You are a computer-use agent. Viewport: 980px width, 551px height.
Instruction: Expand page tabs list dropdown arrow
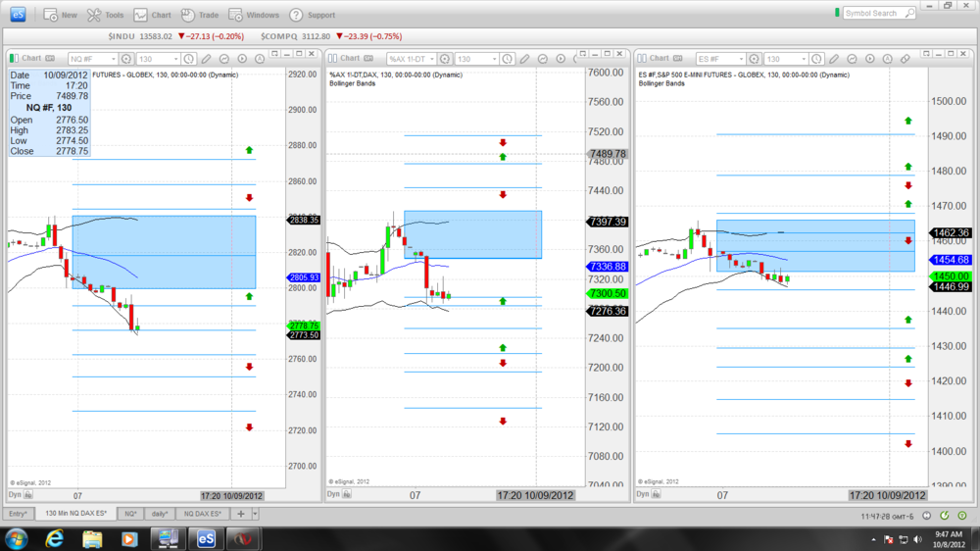(x=255, y=514)
